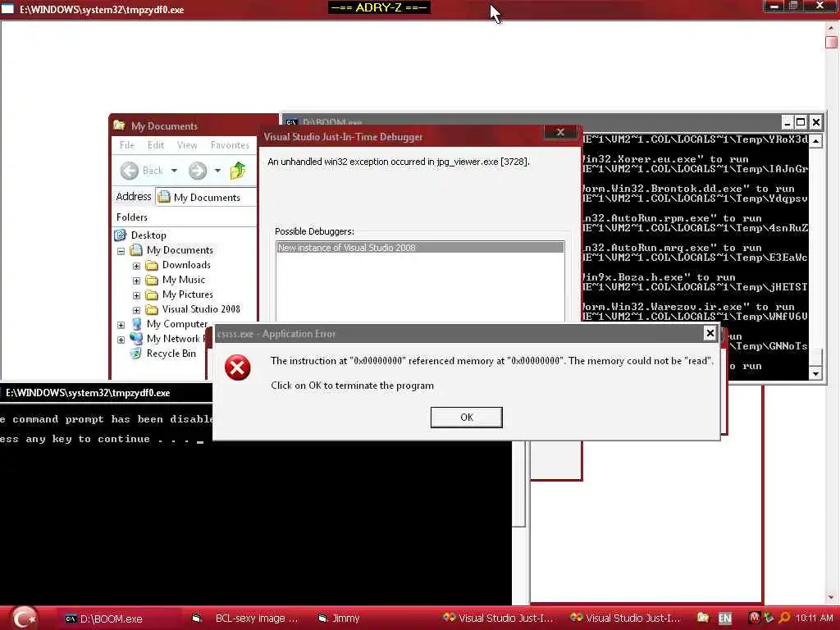Open the Forward history dropdown arrow
Viewport: 840px width, 630px height.
coord(217,171)
